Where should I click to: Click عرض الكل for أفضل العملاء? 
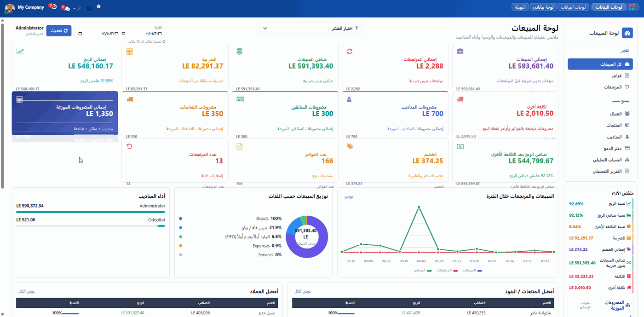[x=27, y=291]
